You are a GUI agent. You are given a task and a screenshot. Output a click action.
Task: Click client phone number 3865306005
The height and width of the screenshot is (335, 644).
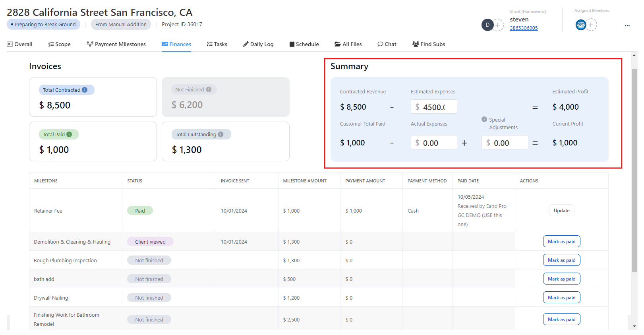[524, 28]
